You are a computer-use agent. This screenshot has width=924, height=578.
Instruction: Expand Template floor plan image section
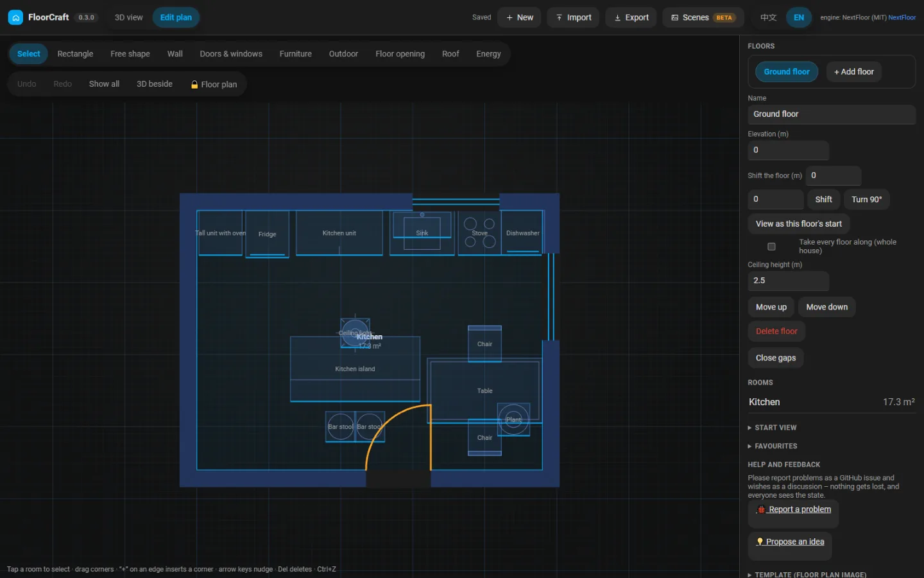coord(807,575)
